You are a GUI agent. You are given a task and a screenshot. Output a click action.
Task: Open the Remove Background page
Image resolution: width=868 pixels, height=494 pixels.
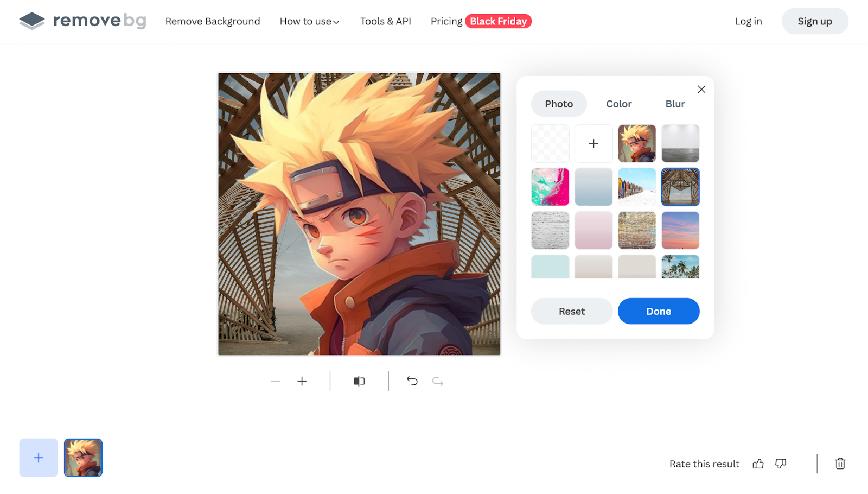coord(213,21)
